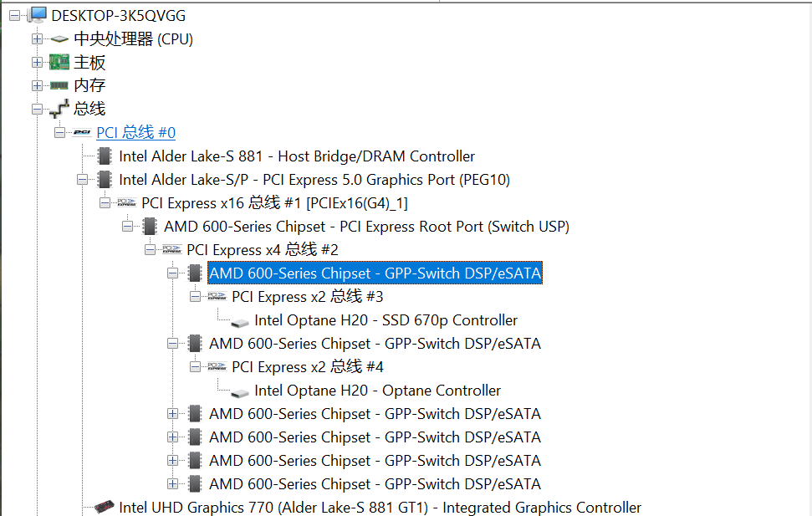Select Intel Alder Lake-S/P PCI Express 5.0 Graphics Port text
Image resolution: width=812 pixels, height=516 pixels.
(x=314, y=179)
